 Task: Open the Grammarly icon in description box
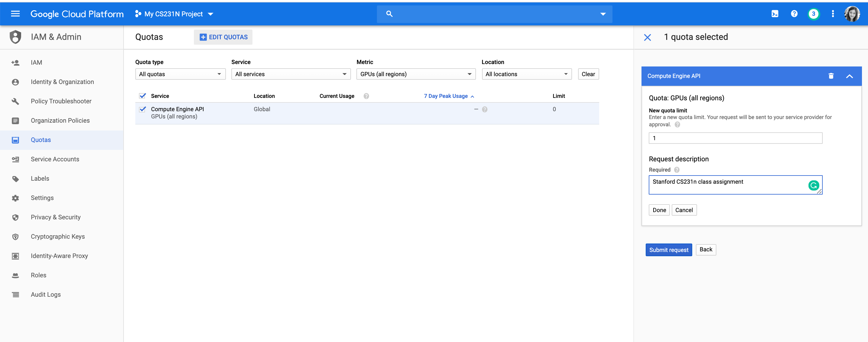(x=813, y=185)
